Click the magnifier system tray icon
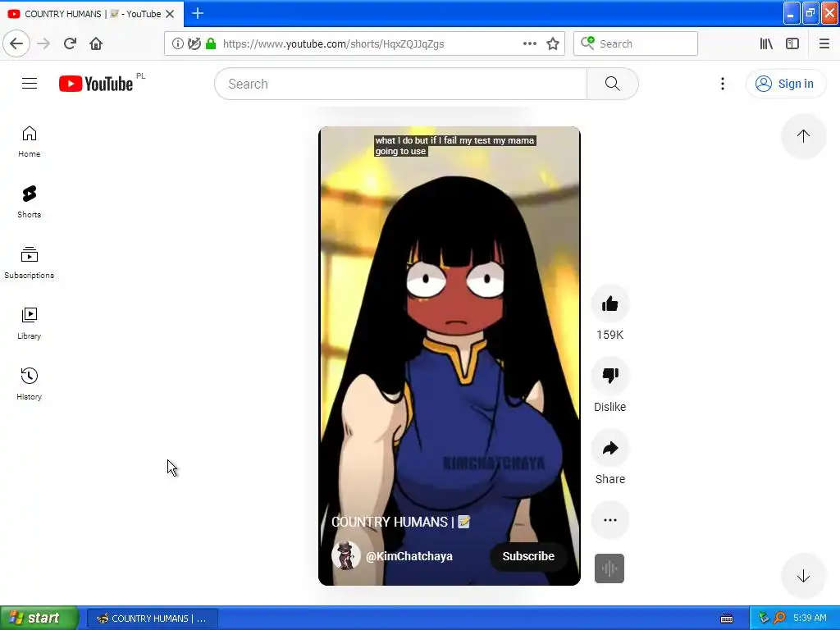The height and width of the screenshot is (630, 840). [x=779, y=618]
